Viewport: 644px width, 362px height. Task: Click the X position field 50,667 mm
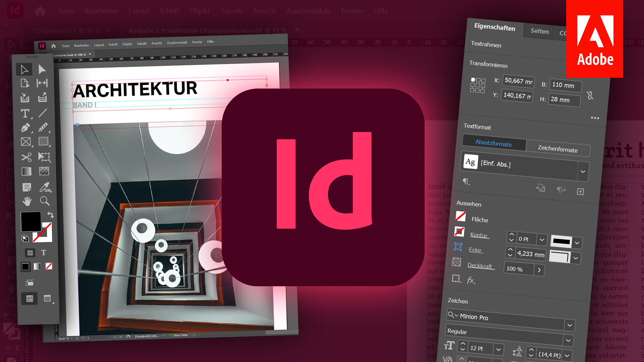[518, 81]
